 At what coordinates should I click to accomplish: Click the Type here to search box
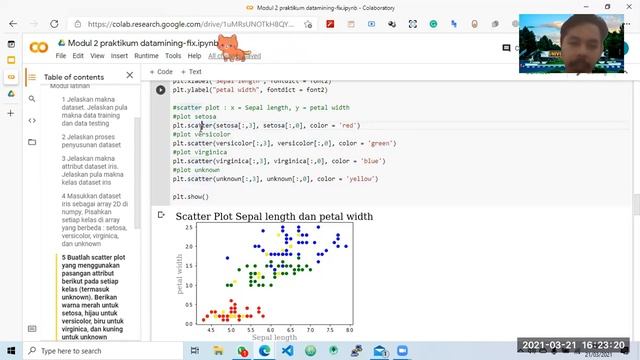coord(103,351)
